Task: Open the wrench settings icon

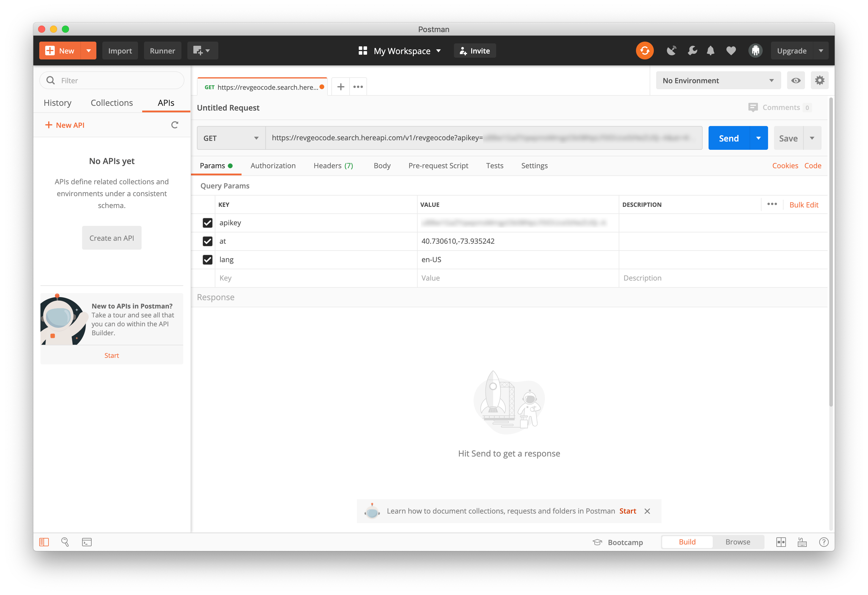Action: [x=692, y=51]
